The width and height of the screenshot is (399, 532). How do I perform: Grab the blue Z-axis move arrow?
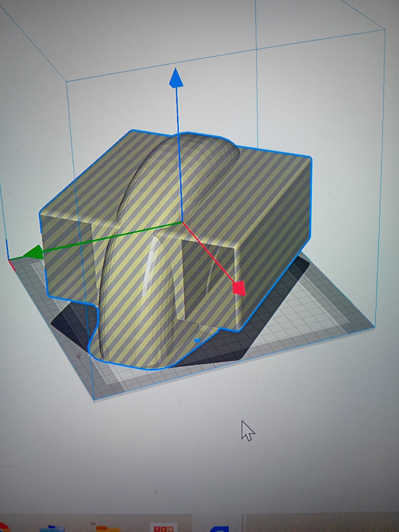tap(176, 78)
